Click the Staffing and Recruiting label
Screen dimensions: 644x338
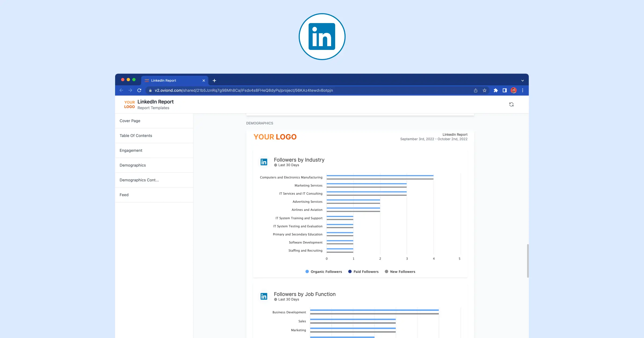pyautogui.click(x=305, y=250)
